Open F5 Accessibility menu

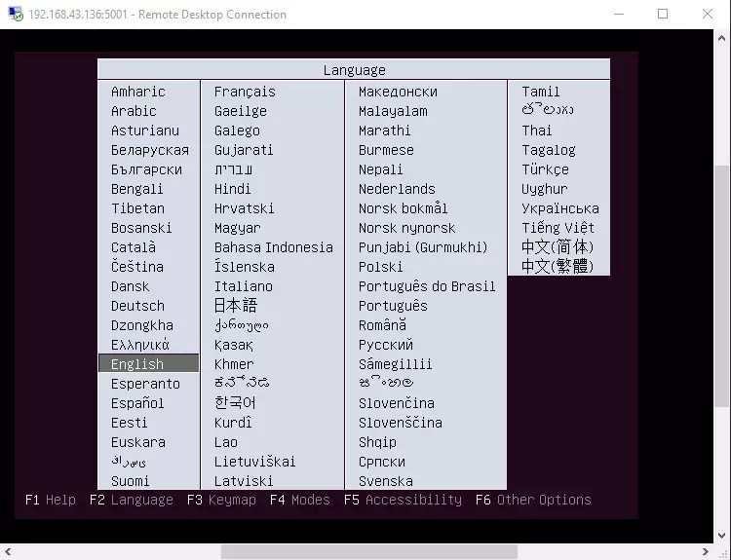403,500
